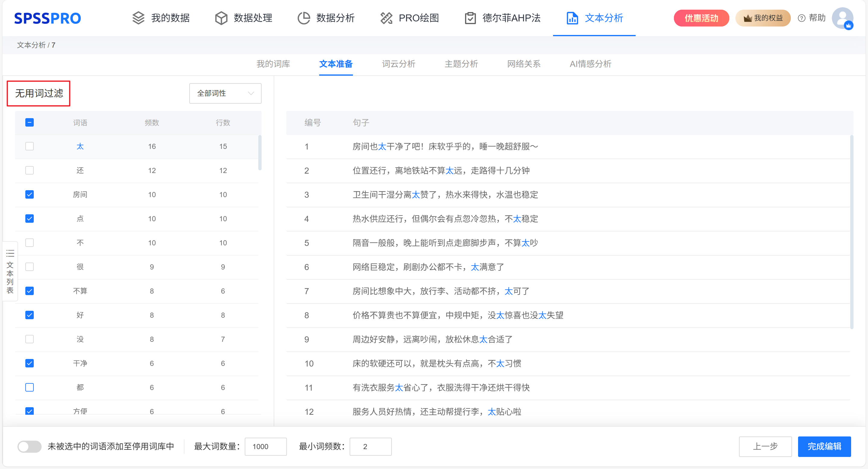This screenshot has height=469, width=868.
Task: Click the 上一步 button
Action: pyautogui.click(x=765, y=446)
